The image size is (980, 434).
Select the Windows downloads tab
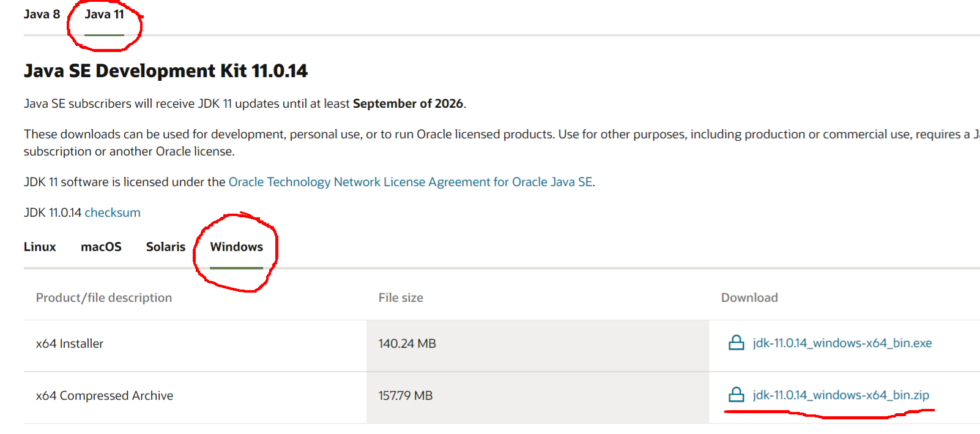click(236, 247)
